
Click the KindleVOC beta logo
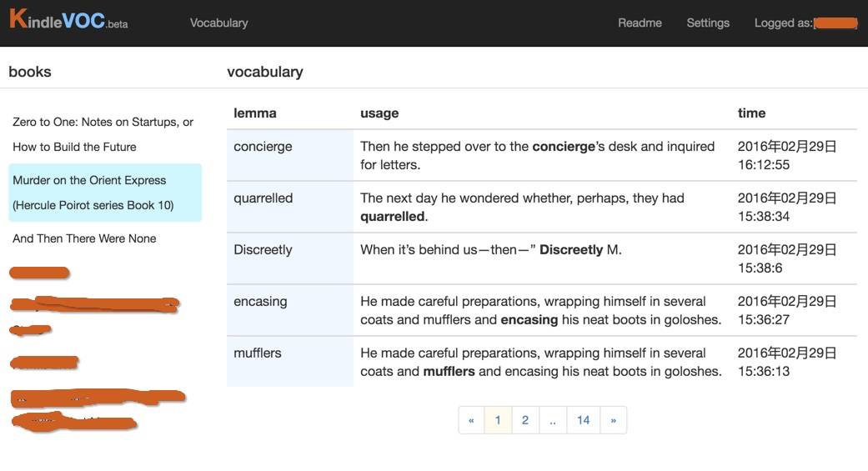pos(68,21)
